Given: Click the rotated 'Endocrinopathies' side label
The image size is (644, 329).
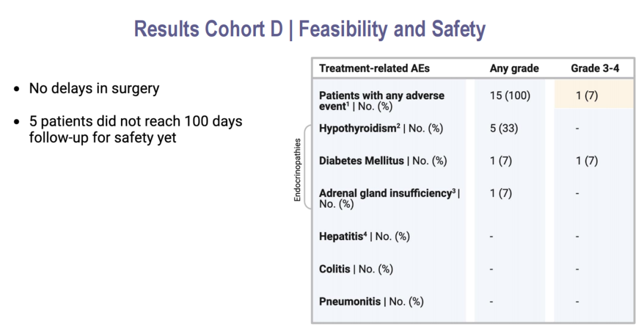Looking at the screenshot, I should (x=298, y=170).
